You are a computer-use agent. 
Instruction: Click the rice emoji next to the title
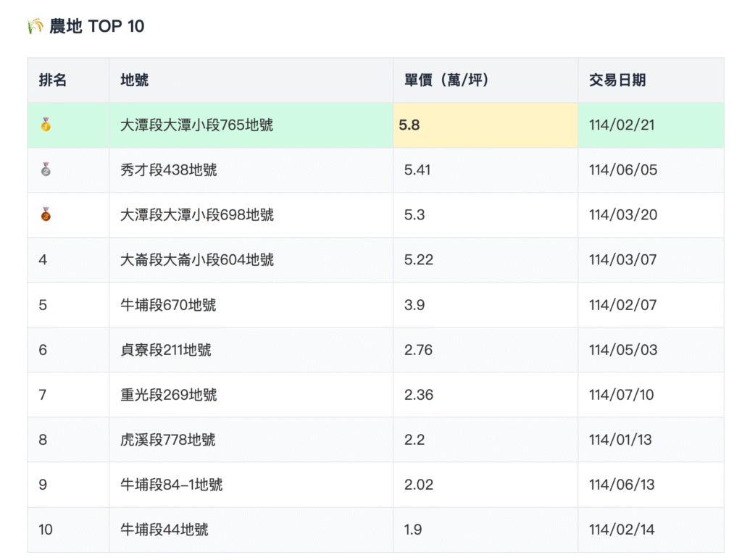[x=32, y=25]
